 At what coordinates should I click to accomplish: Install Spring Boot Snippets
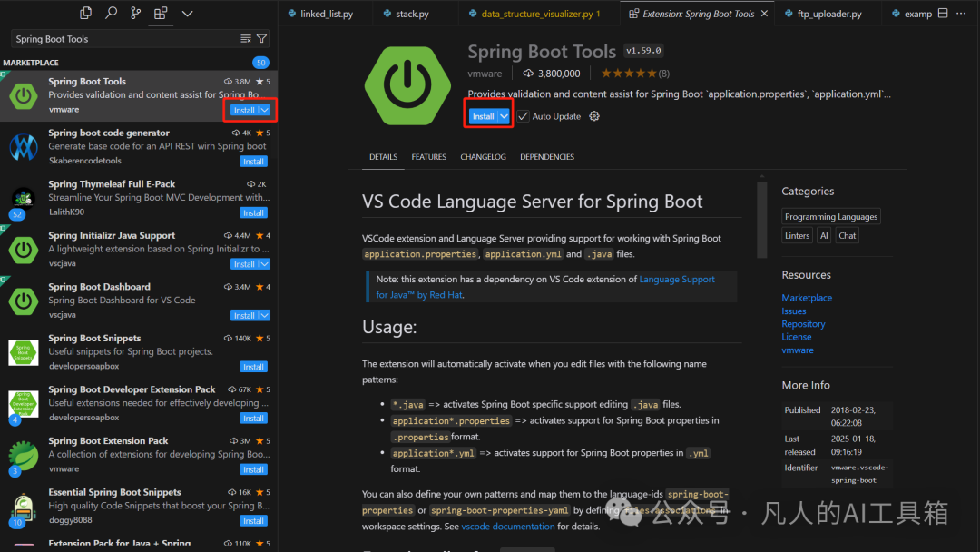(253, 367)
